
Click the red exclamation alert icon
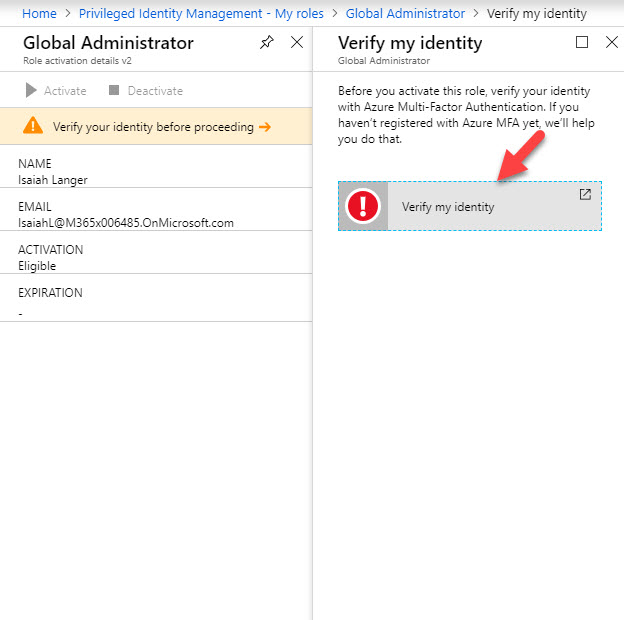[x=363, y=206]
